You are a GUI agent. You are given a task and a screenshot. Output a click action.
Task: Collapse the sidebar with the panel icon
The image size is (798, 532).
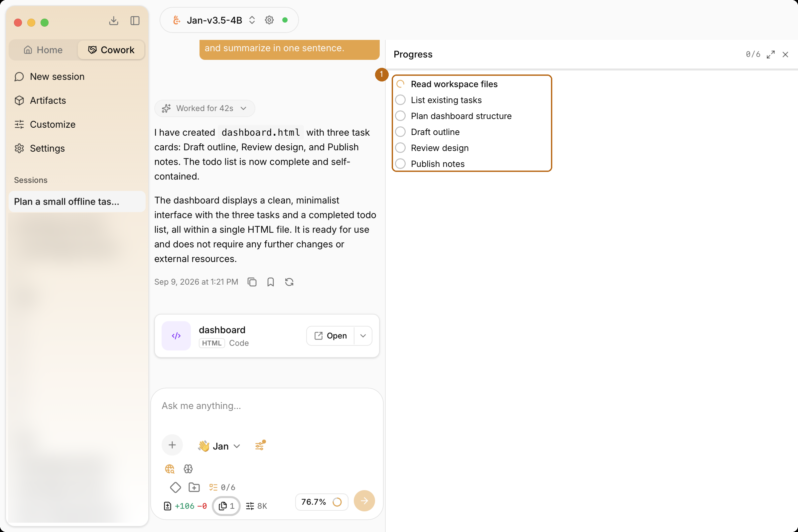point(135,21)
